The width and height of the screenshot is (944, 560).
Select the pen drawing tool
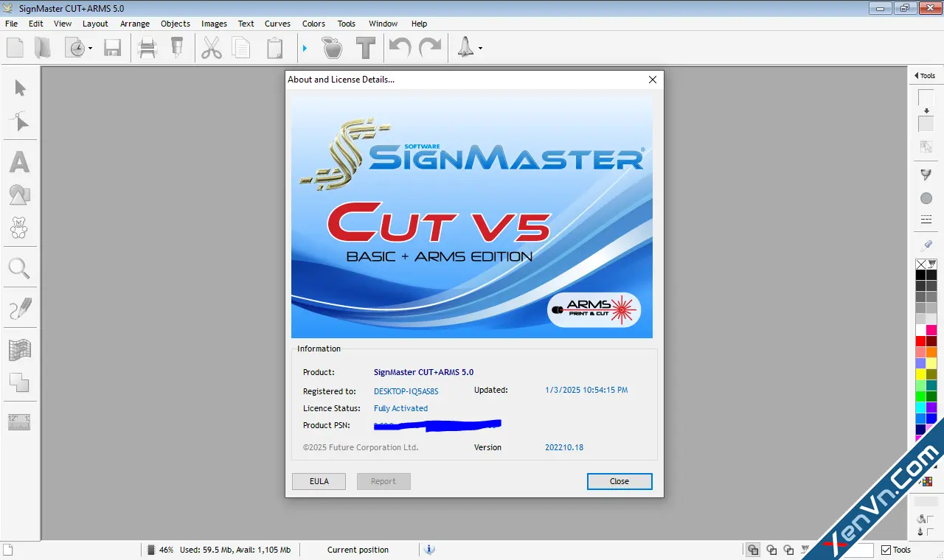(x=20, y=308)
